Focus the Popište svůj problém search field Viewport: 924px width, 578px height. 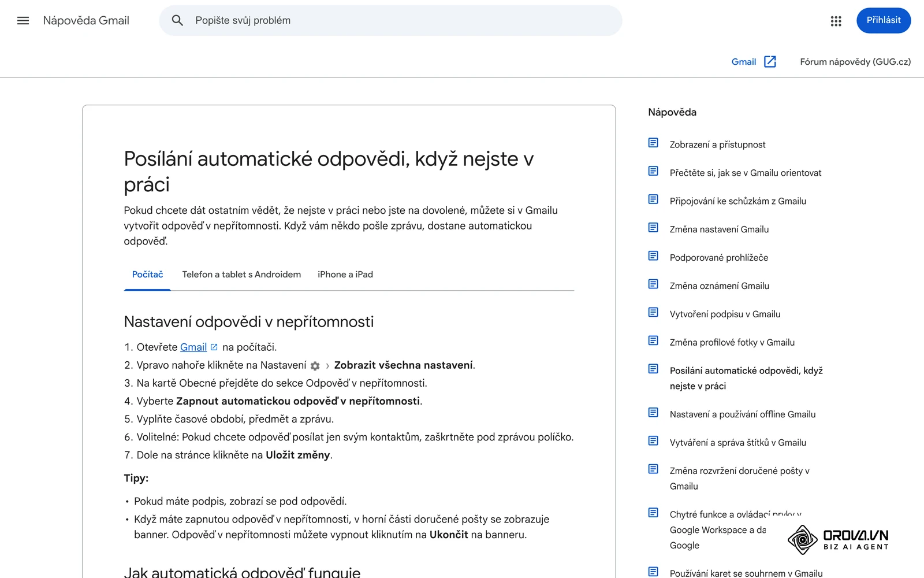[391, 21]
